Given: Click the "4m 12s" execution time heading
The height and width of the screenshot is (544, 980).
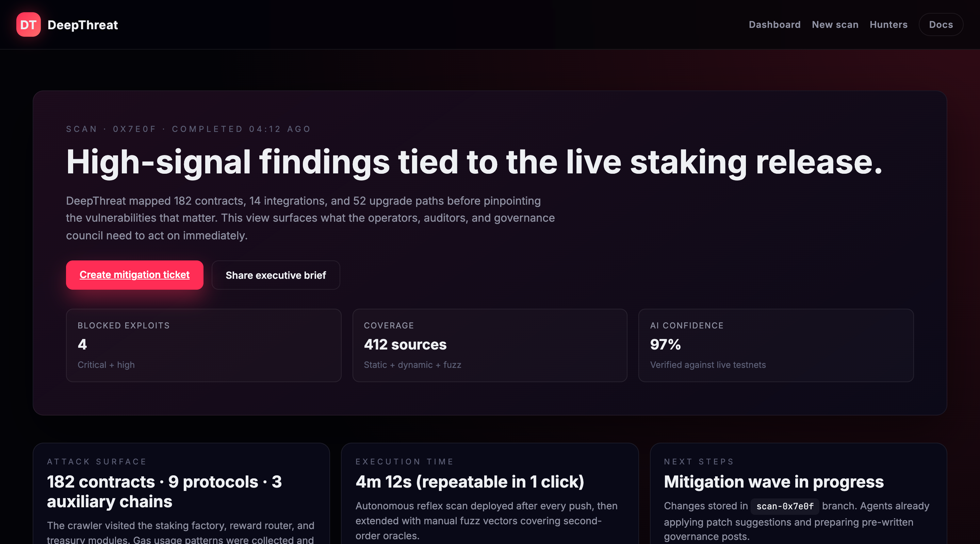Looking at the screenshot, I should tap(470, 482).
